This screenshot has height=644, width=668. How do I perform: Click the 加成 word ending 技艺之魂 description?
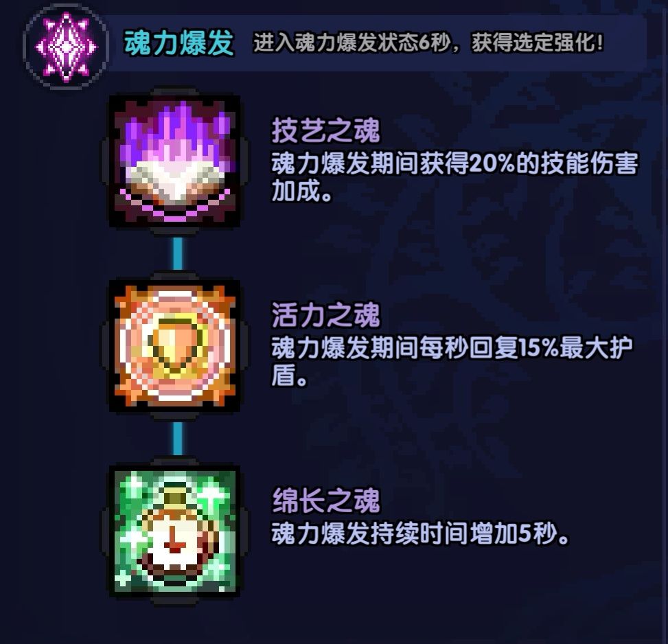click(x=296, y=190)
